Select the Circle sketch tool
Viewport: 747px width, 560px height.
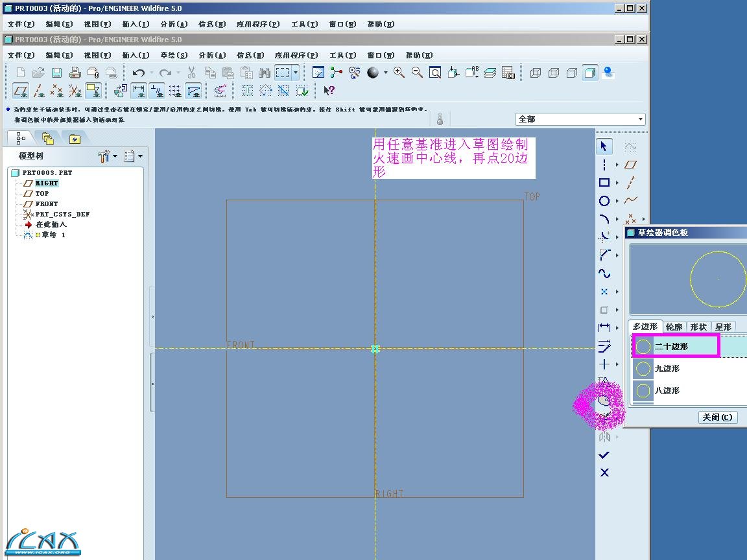604,201
